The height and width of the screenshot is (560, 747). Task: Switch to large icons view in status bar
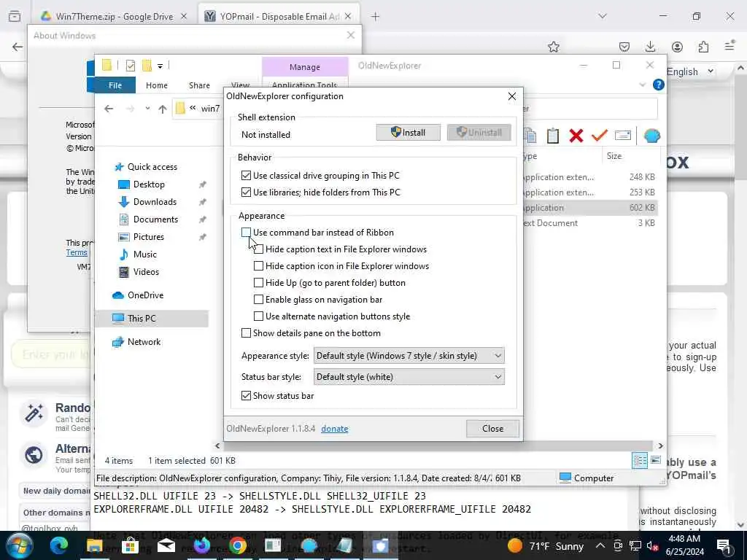(x=656, y=461)
